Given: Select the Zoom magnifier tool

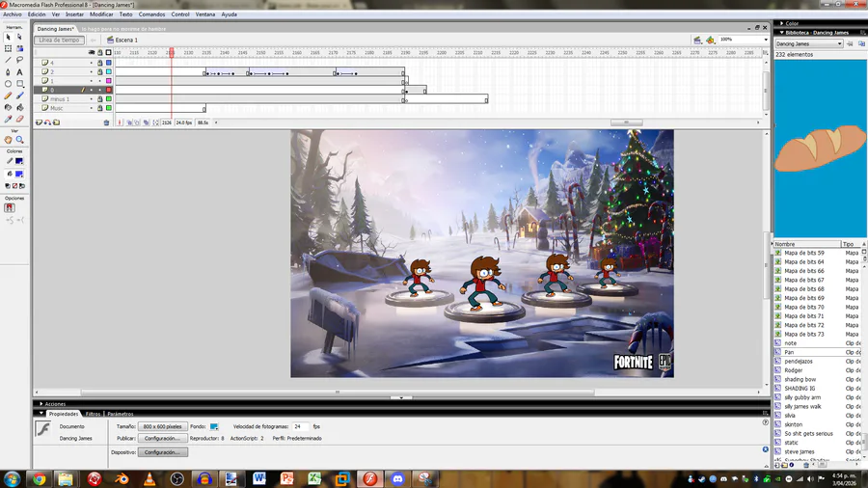Looking at the screenshot, I should click(x=20, y=140).
